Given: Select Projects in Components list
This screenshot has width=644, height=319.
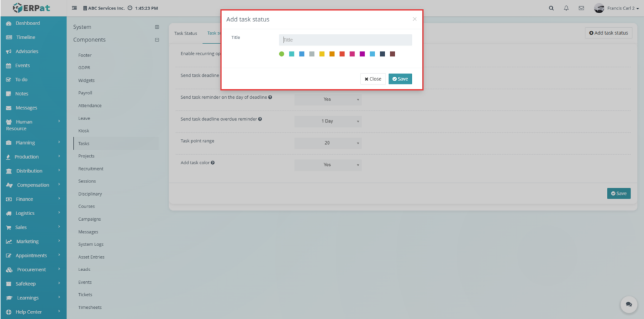Looking at the screenshot, I should [86, 156].
